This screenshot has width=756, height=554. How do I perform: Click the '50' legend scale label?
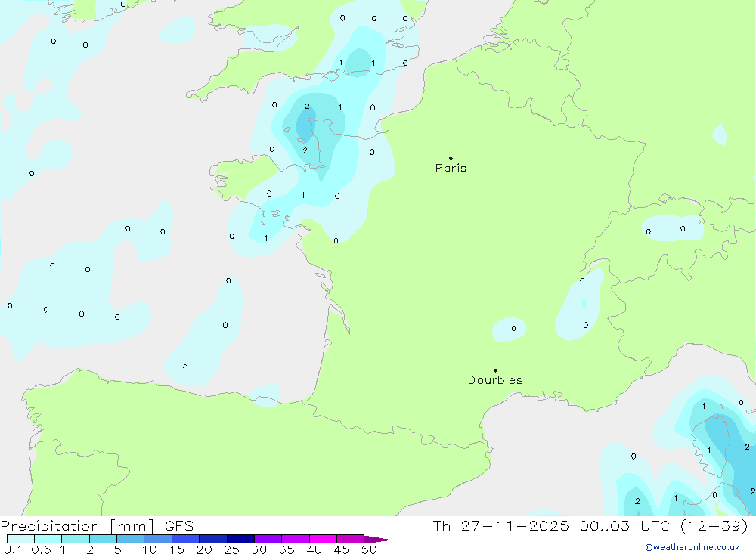pos(370,549)
